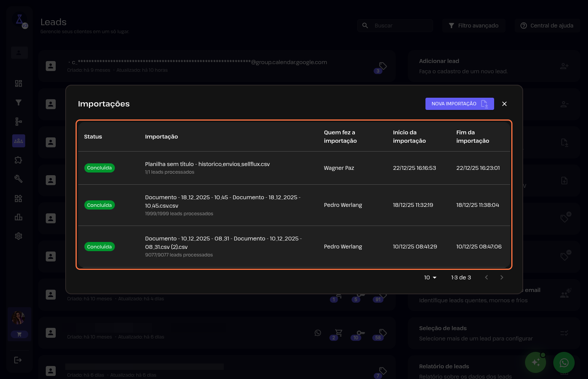Open the bar chart reports icon
588x379 pixels.
click(x=18, y=217)
